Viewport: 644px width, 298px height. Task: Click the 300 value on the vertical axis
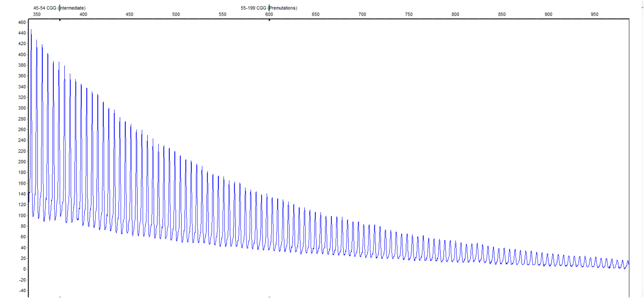(22, 108)
